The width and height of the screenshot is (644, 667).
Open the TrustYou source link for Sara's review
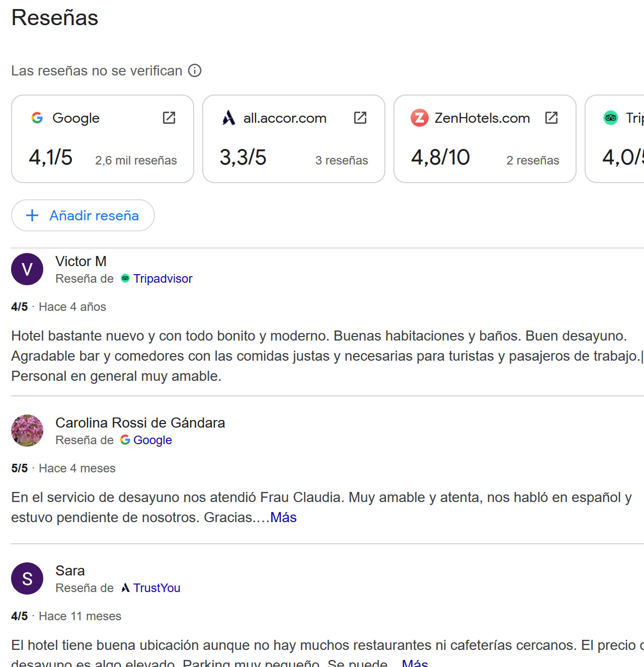coord(156,588)
